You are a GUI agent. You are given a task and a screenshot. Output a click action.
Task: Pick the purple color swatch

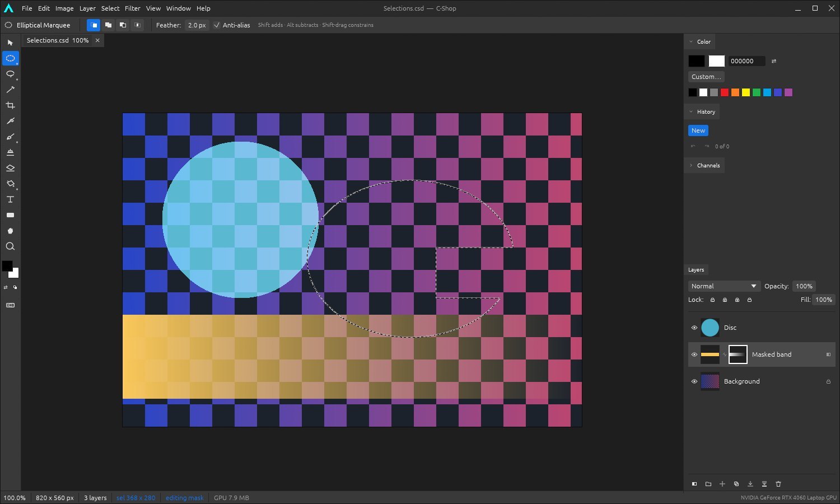pos(788,92)
